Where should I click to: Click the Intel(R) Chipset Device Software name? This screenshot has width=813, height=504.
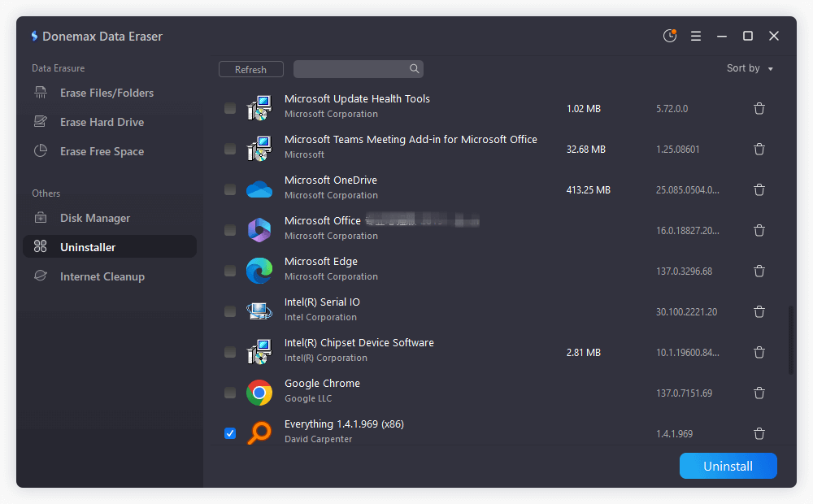[359, 343]
